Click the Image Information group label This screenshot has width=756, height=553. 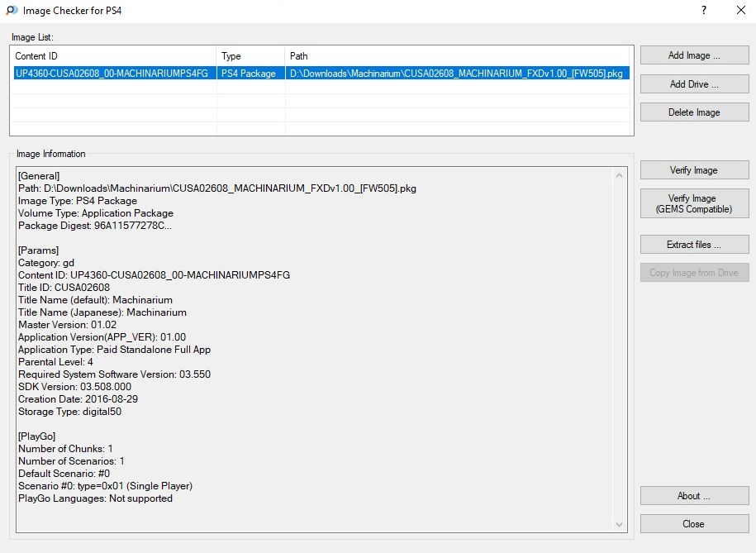tap(51, 154)
